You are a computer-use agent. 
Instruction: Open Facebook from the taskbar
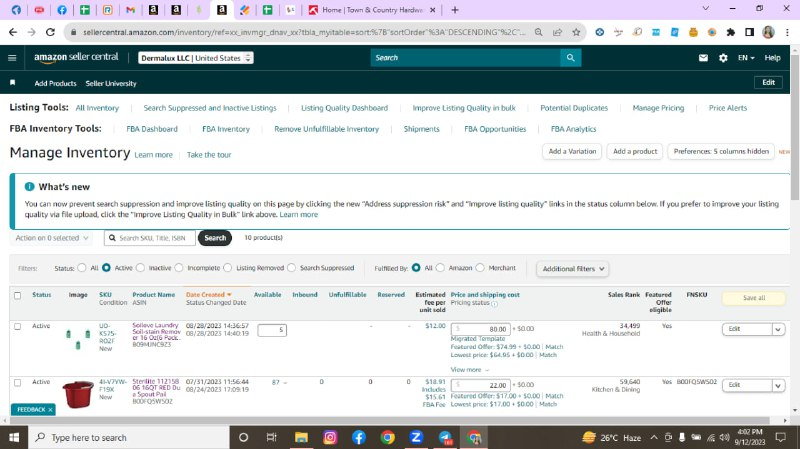[x=359, y=437]
